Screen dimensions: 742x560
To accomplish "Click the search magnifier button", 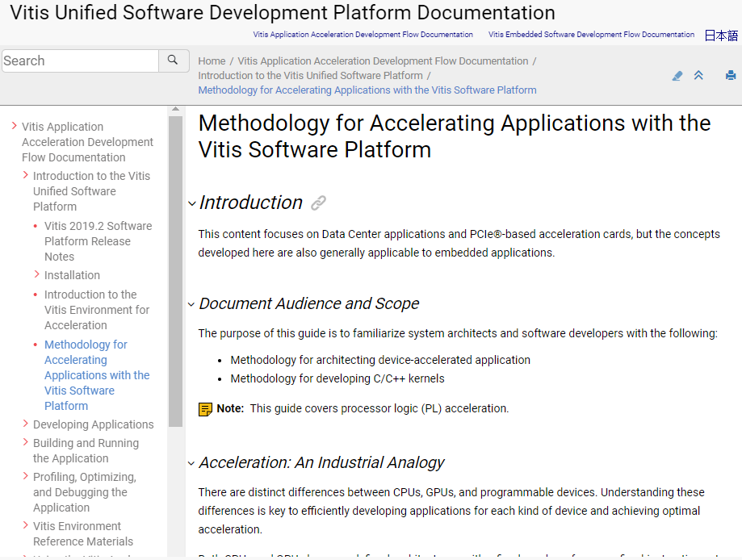I will pos(173,61).
